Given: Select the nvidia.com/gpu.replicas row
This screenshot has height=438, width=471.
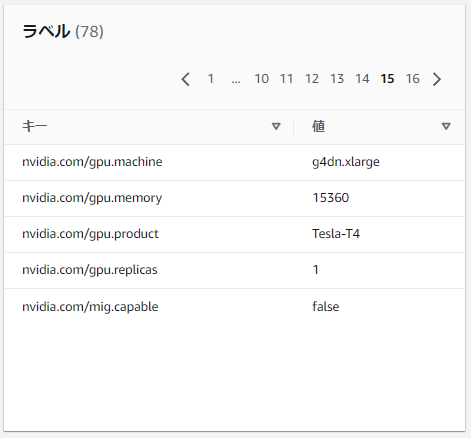Looking at the screenshot, I should pos(234,270).
